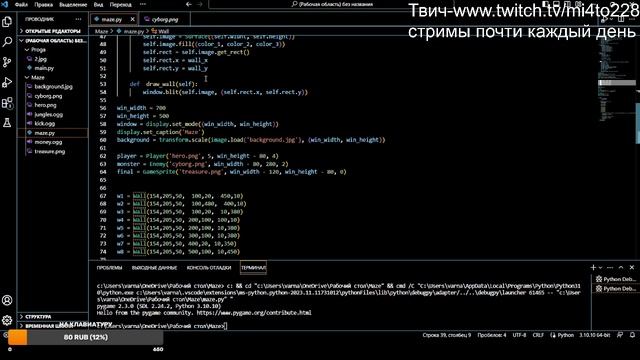This screenshot has height=360, width=640.
Task: Select the ТЕРМИНАЛ panel tab
Action: [x=253, y=268]
